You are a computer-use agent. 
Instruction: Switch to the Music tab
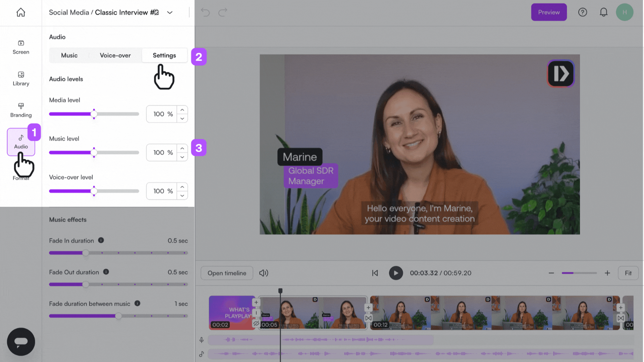(x=69, y=55)
